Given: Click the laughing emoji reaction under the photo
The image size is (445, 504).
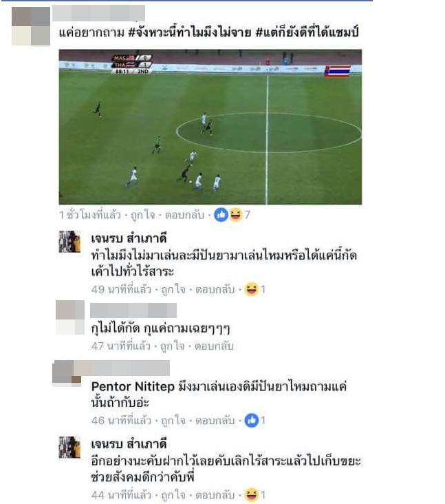Looking at the screenshot, I should pos(235,215).
